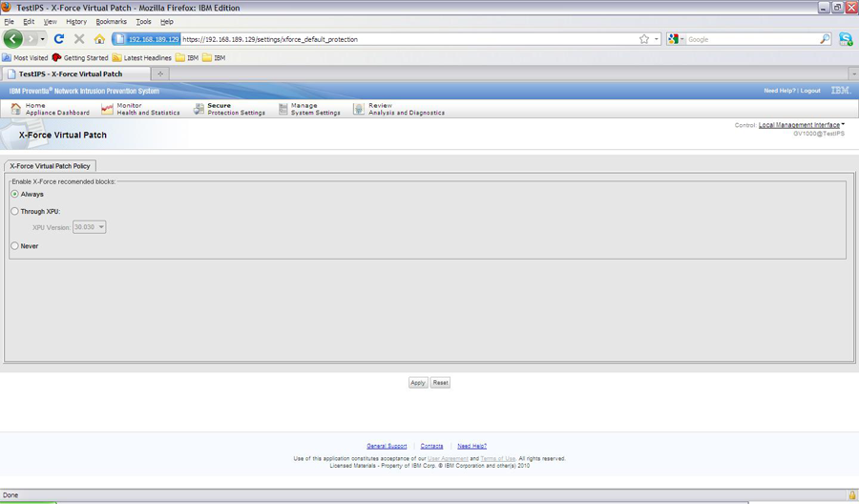This screenshot has height=504, width=859.
Task: Open the first IBM bookmarks folder
Action: coord(187,57)
